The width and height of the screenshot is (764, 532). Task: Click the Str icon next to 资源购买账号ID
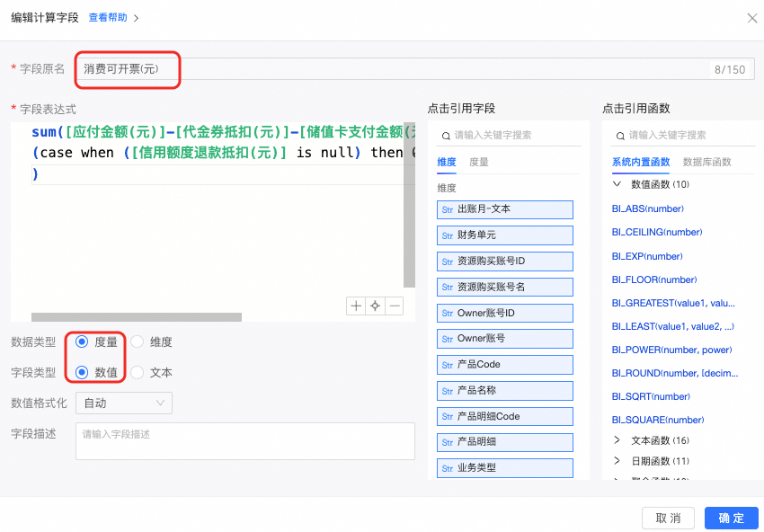point(448,262)
